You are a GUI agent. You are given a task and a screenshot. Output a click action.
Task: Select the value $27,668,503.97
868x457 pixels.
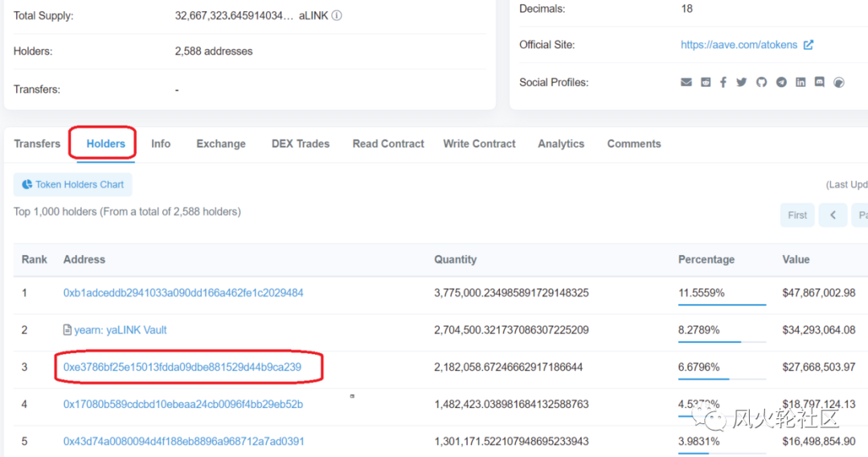[x=819, y=367]
